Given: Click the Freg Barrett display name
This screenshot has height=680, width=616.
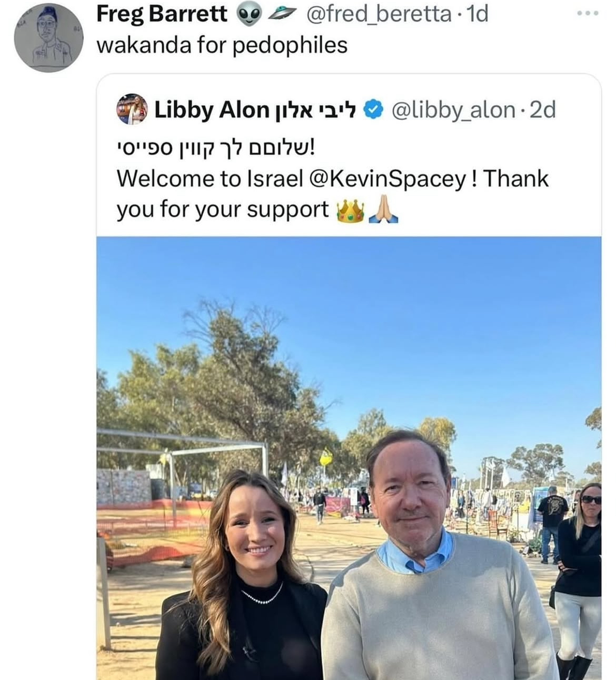Looking at the screenshot, I should point(162,14).
